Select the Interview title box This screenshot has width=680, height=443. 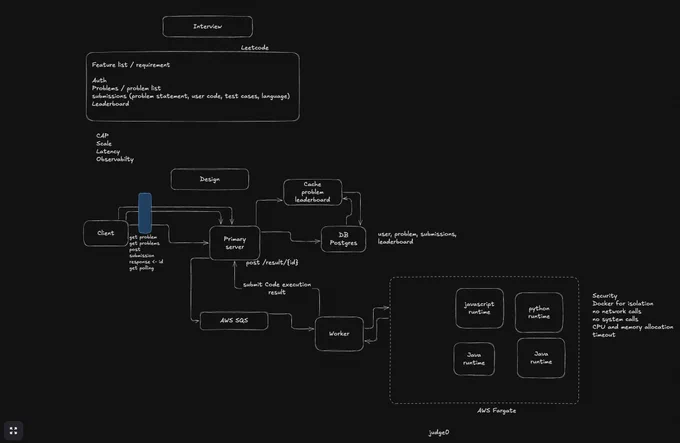[207, 26]
